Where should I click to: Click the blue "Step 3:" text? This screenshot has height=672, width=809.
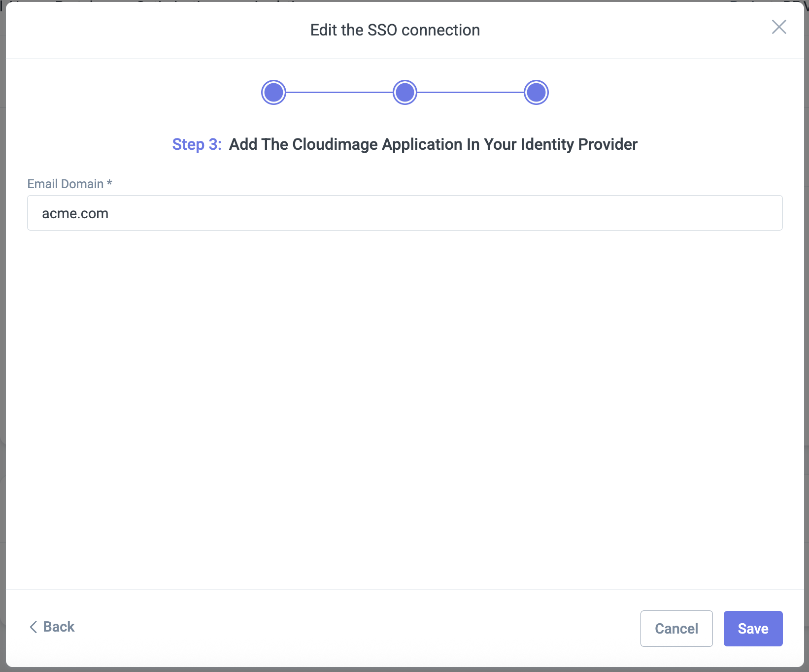197,144
